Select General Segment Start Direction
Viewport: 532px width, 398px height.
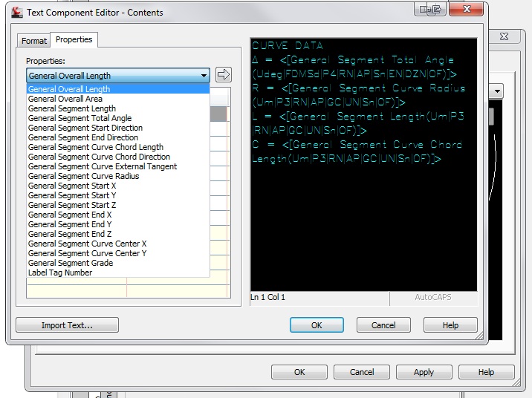(x=117, y=128)
